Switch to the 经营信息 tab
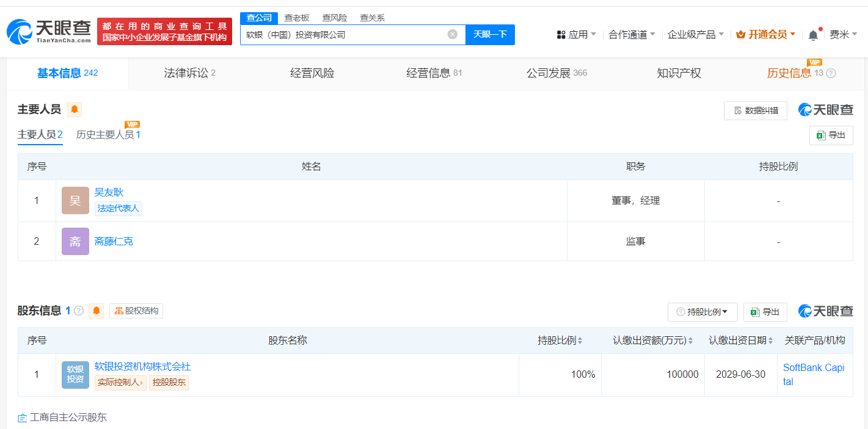Screen dimensions: 868x429 434,73
